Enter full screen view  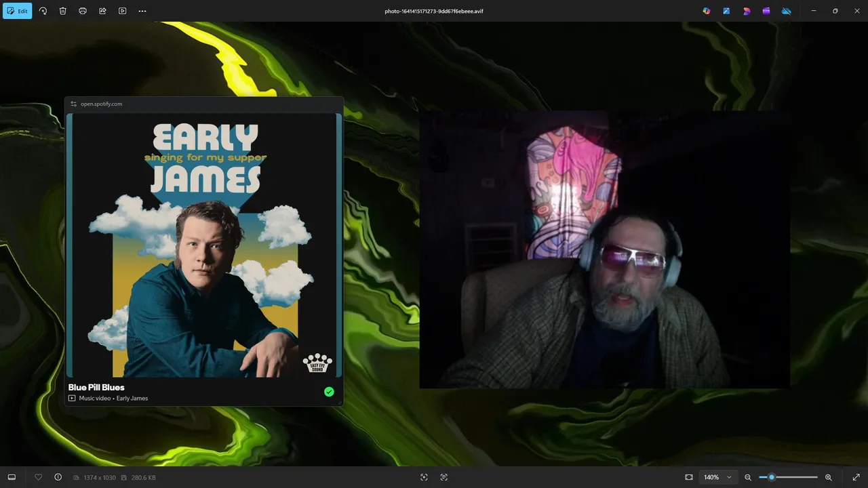[856, 477]
